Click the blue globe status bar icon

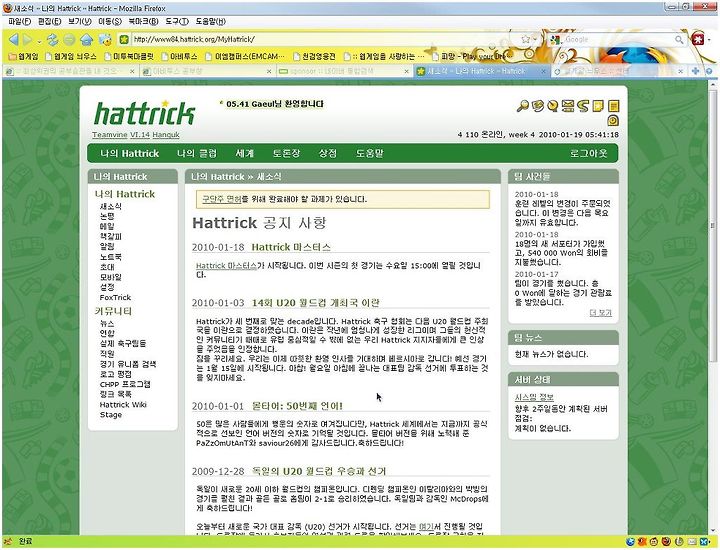[x=630, y=542]
